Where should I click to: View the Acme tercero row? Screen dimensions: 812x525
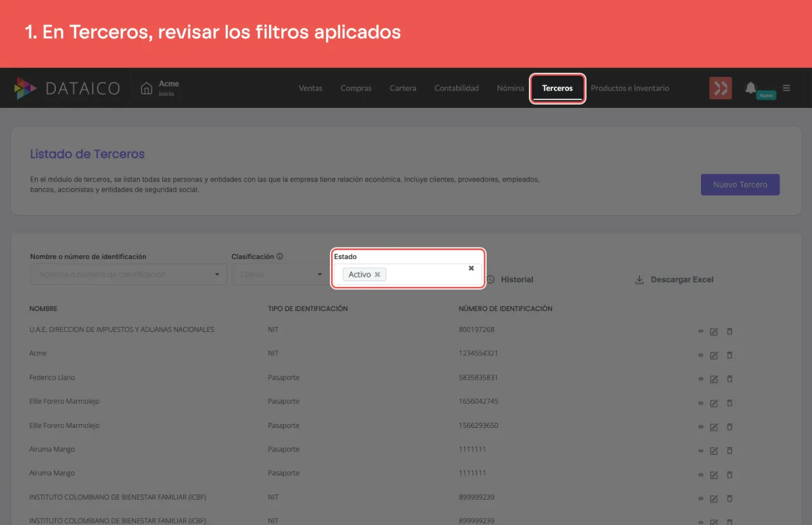[701, 355]
